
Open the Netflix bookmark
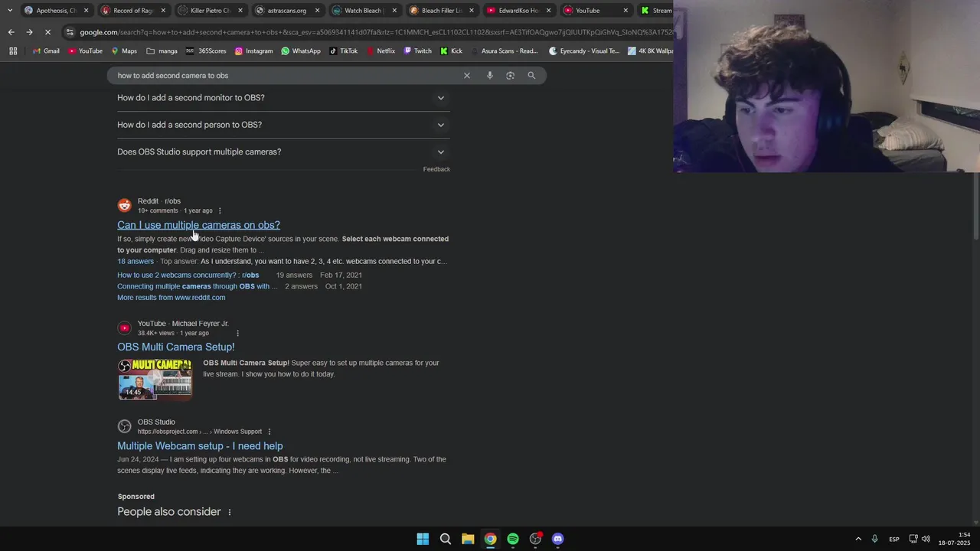tap(381, 51)
